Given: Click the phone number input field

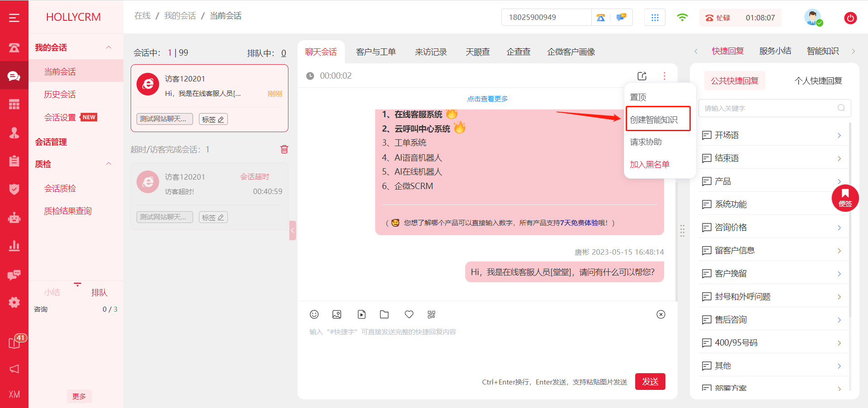Looking at the screenshot, I should [x=547, y=17].
